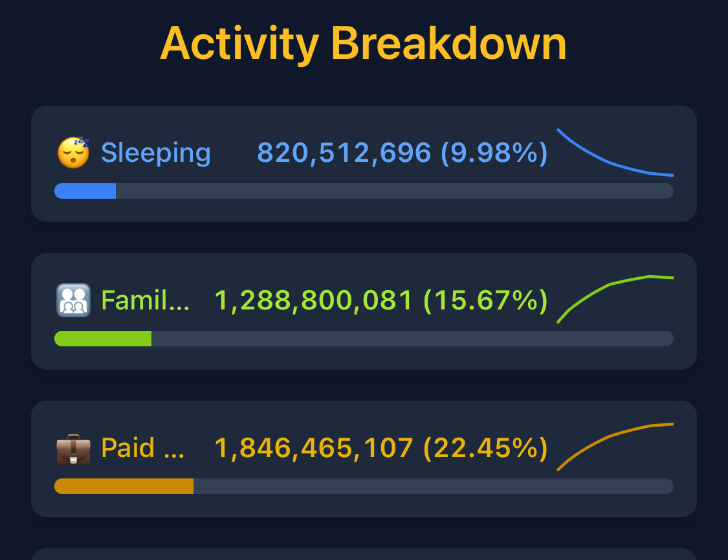Click the empty track of Sleeping bar

pyautogui.click(x=395, y=191)
